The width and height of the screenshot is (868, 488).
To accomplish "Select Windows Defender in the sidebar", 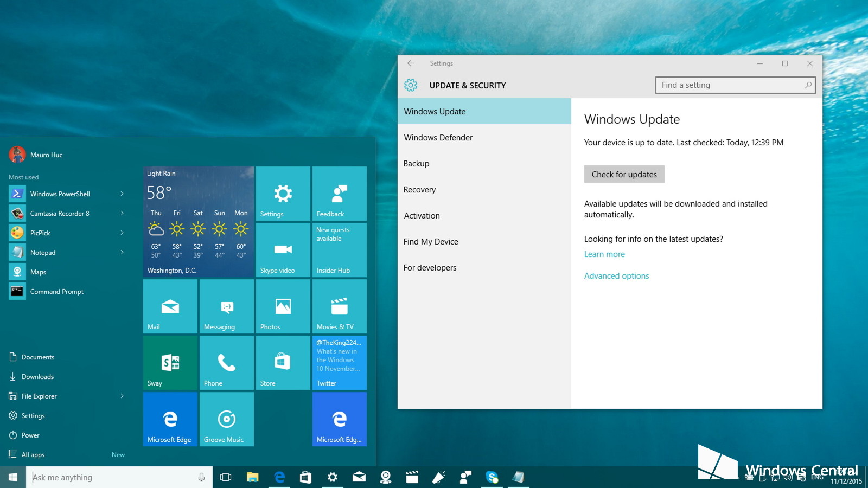I will coord(484,137).
